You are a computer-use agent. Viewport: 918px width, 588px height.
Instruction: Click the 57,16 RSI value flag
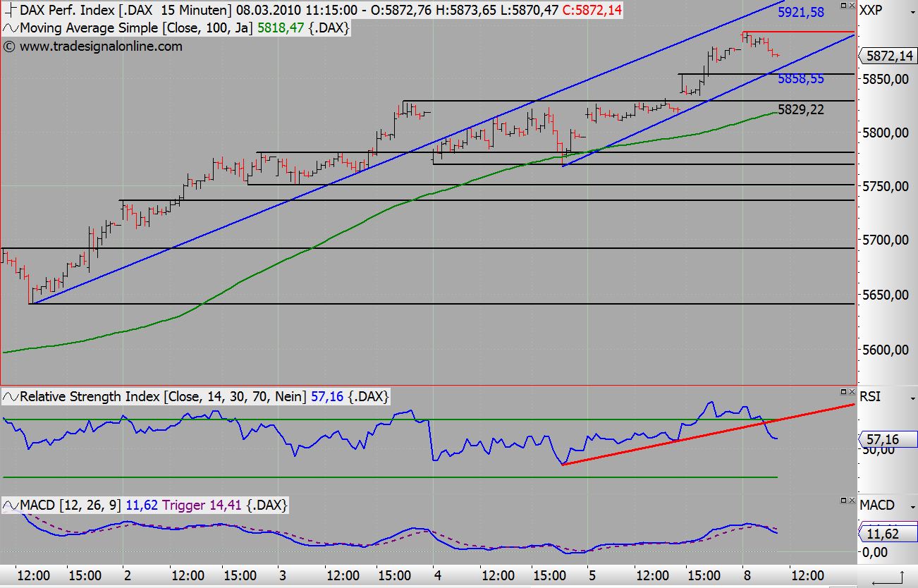pyautogui.click(x=886, y=439)
